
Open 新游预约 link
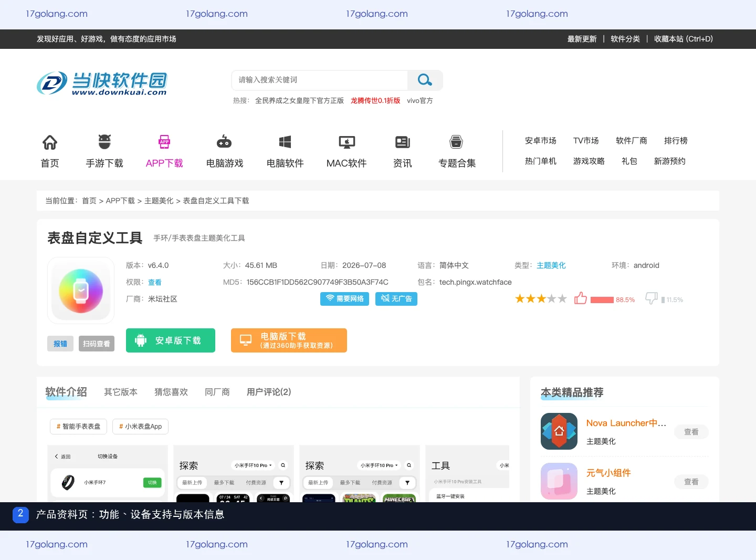(670, 161)
